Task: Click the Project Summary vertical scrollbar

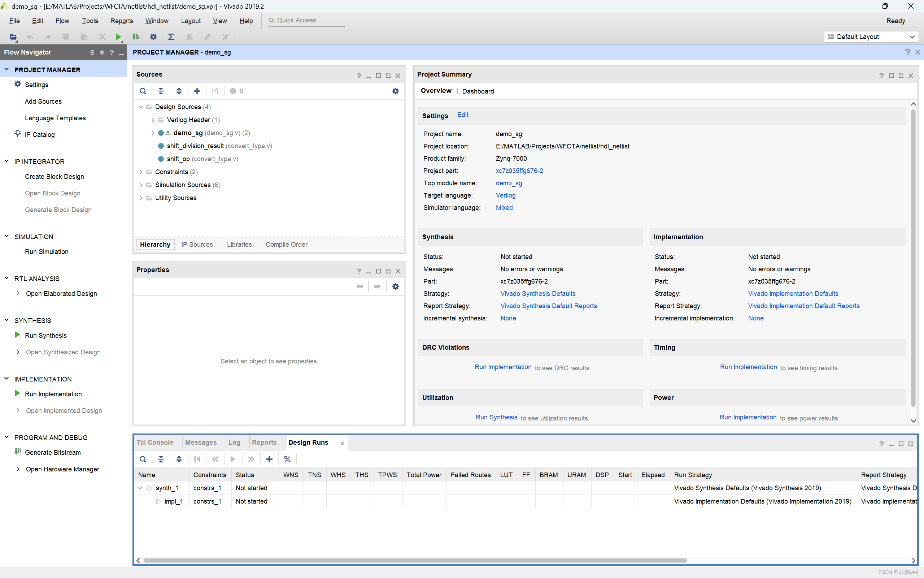Action: pyautogui.click(x=913, y=258)
